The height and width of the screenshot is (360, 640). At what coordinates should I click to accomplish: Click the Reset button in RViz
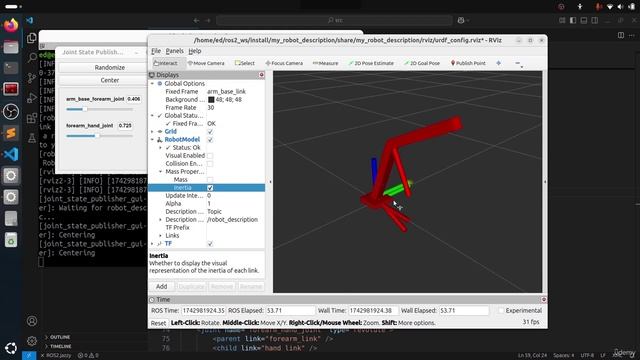click(158, 323)
